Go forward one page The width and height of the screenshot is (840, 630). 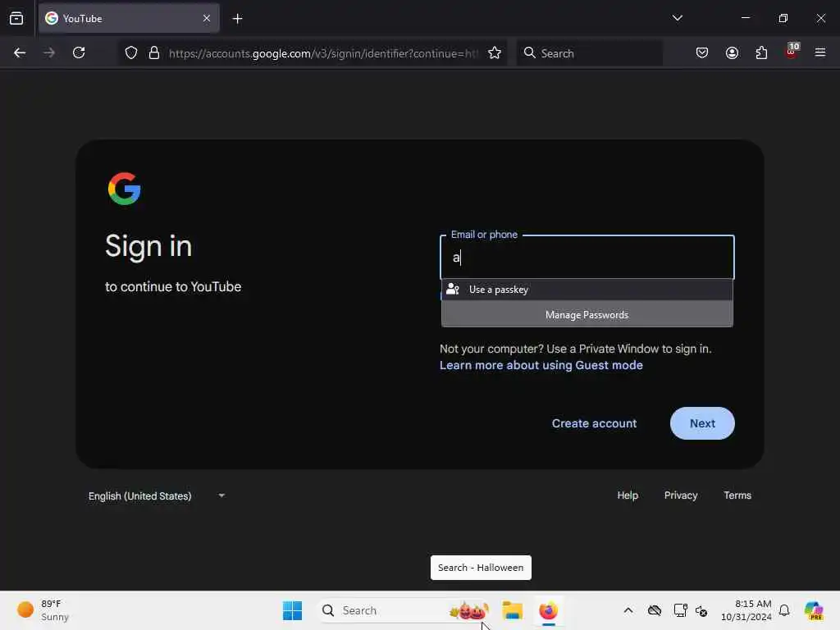[49, 52]
